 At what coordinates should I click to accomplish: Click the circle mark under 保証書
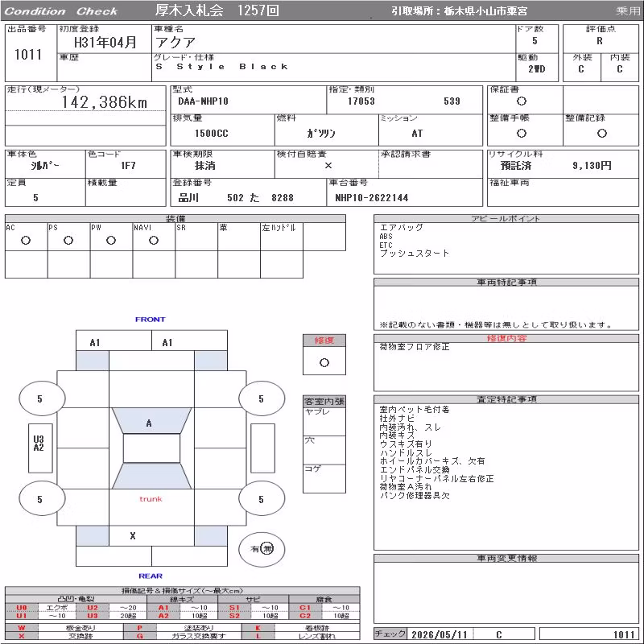(522, 101)
